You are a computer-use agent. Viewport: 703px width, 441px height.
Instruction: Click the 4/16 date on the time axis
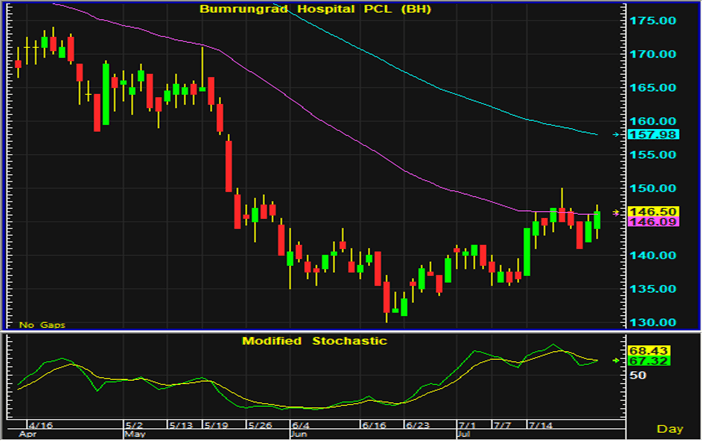(x=41, y=425)
